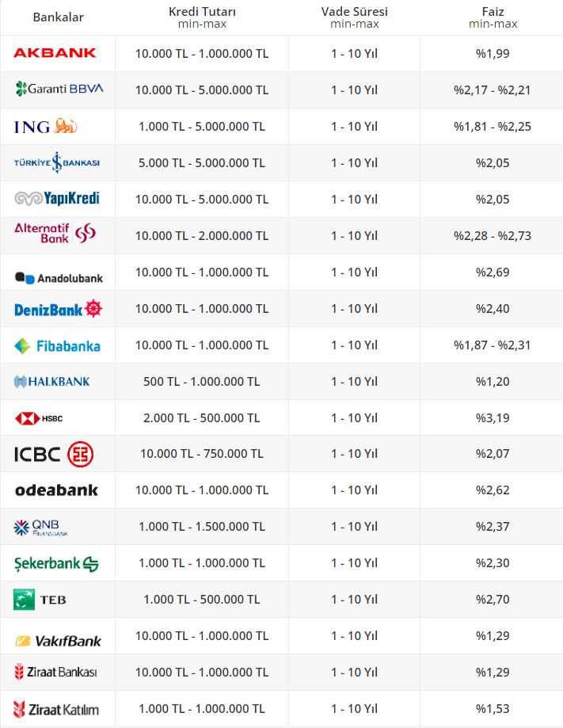Click the Faiz column header
The image size is (563, 728).
pyautogui.click(x=493, y=17)
